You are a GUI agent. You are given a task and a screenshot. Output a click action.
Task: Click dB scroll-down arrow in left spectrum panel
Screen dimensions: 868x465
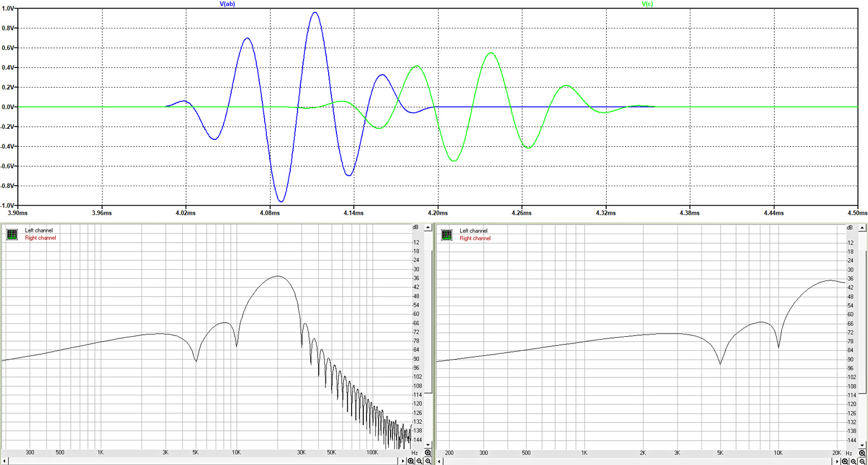pyautogui.click(x=428, y=445)
